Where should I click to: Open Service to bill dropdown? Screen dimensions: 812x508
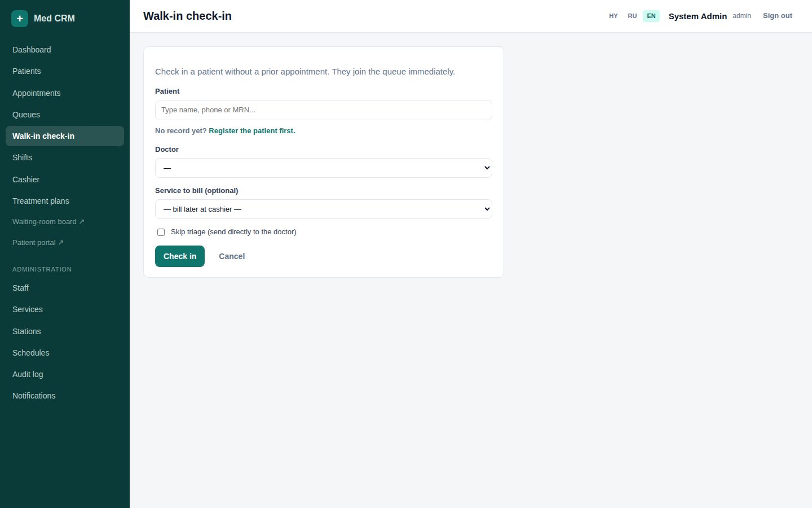324,209
